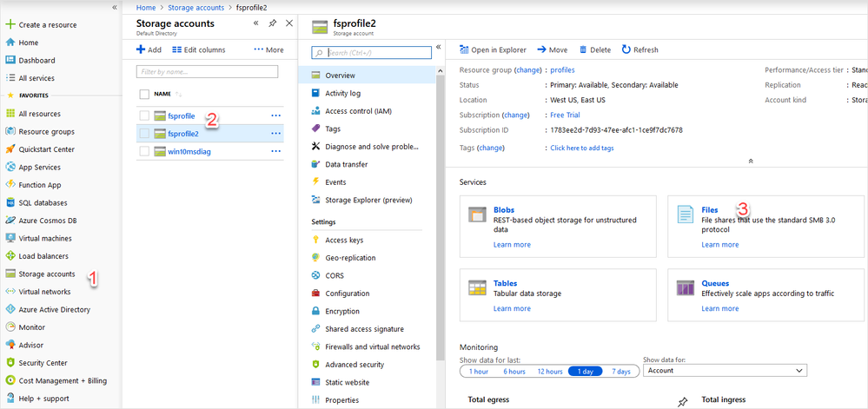Open the ellipsis menu for fsprofile

(x=275, y=115)
